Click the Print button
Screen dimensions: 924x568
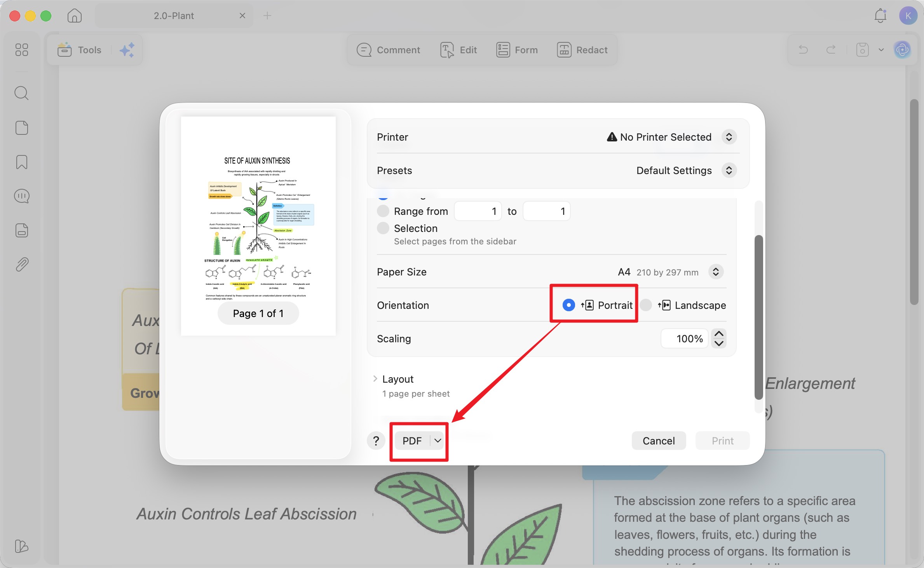[722, 441]
